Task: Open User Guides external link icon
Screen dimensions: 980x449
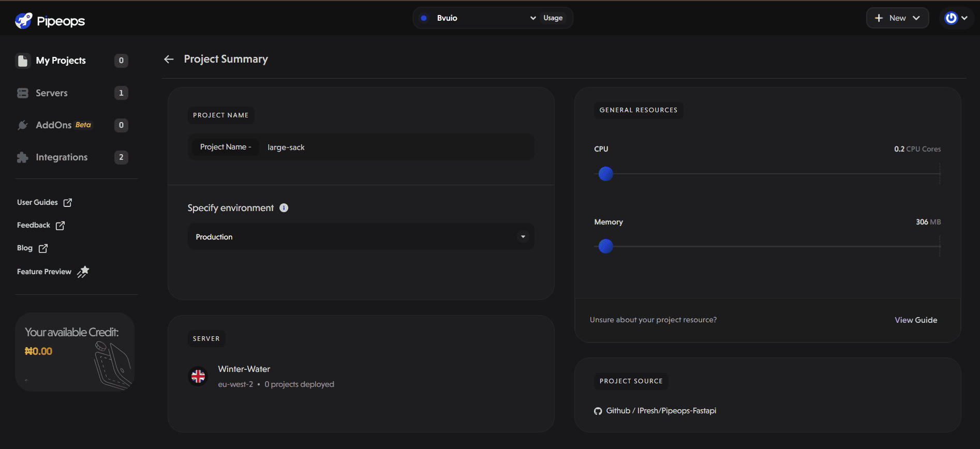Action: pos(68,202)
